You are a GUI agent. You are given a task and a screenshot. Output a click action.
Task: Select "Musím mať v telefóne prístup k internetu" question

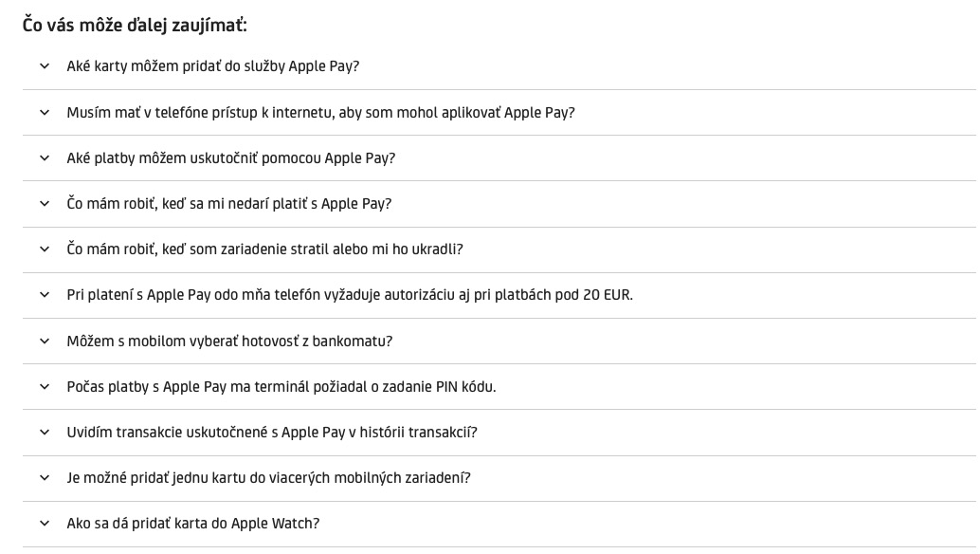(x=320, y=112)
